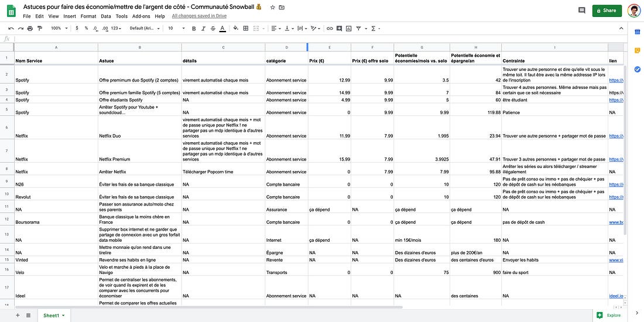Open the Add-ons menu
Screen dimensions: 644x322
141,16
